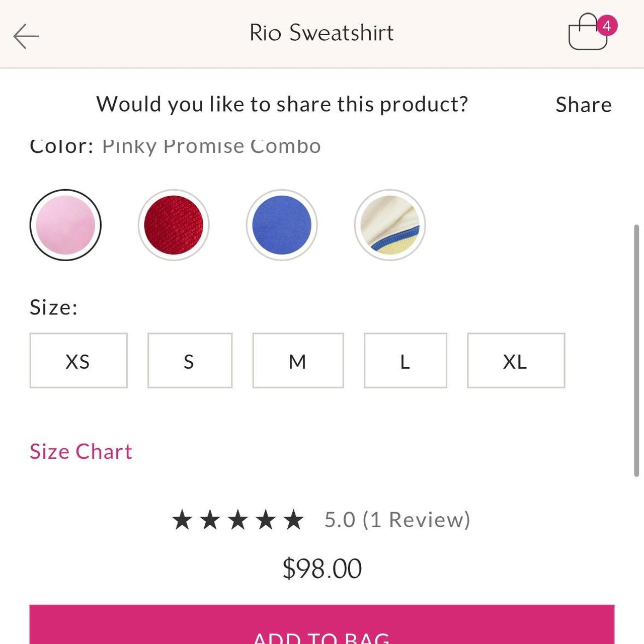This screenshot has width=644, height=644.
Task: Open the shopping bag icon
Action: click(589, 33)
